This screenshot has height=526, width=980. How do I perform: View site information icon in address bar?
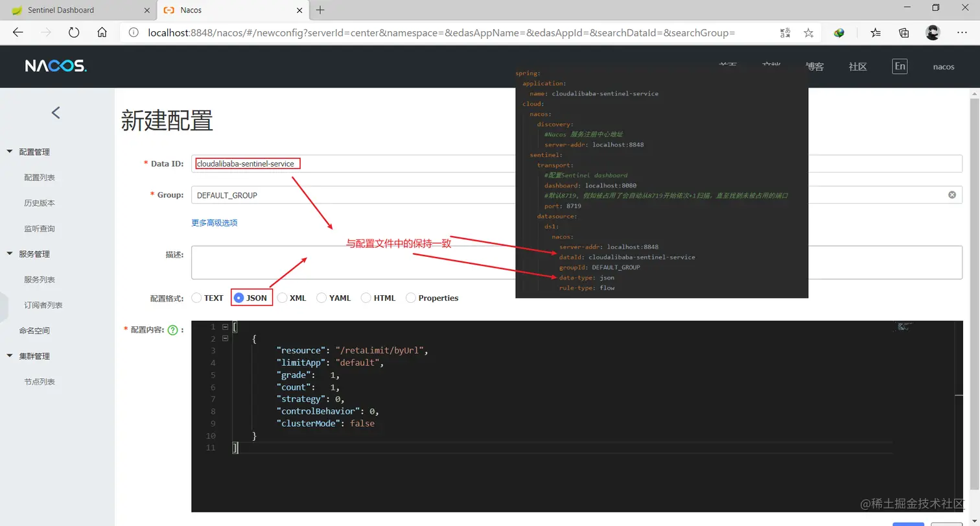click(134, 32)
